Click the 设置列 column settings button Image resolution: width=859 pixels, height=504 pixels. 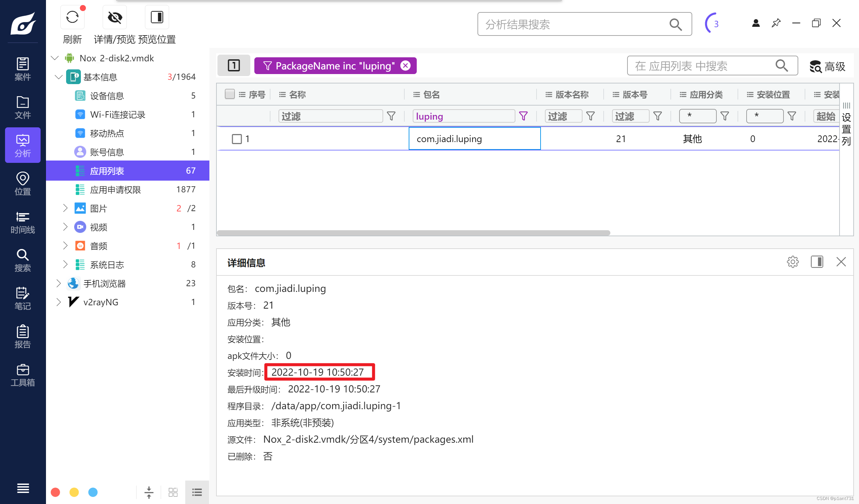click(x=846, y=124)
